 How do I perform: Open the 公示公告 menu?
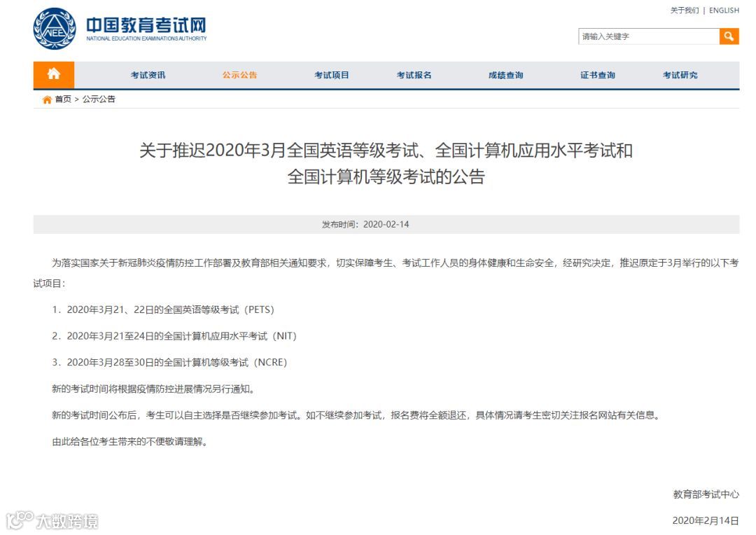pyautogui.click(x=239, y=75)
